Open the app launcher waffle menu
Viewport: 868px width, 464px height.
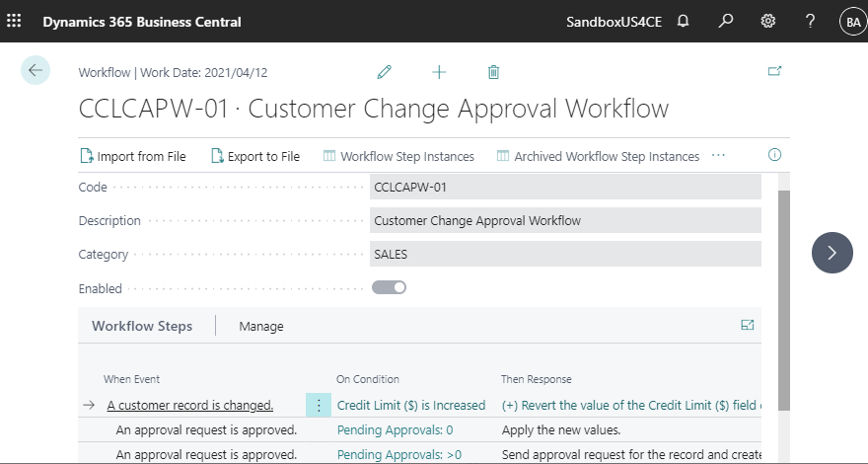(x=14, y=22)
